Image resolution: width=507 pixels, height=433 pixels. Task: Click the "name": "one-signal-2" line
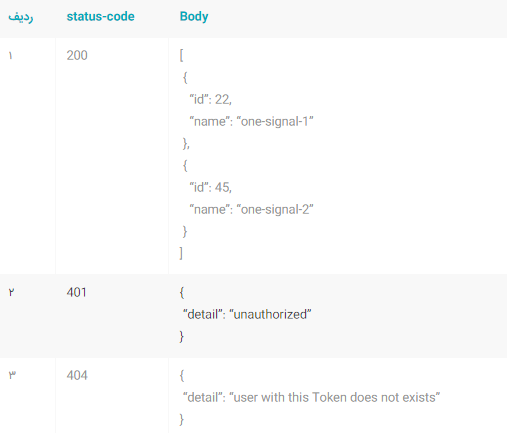(x=251, y=210)
